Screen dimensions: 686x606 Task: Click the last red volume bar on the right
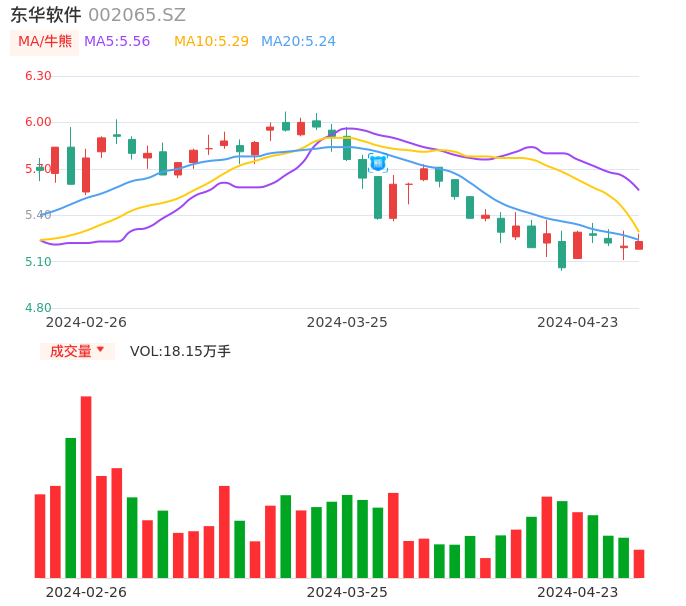(639, 564)
